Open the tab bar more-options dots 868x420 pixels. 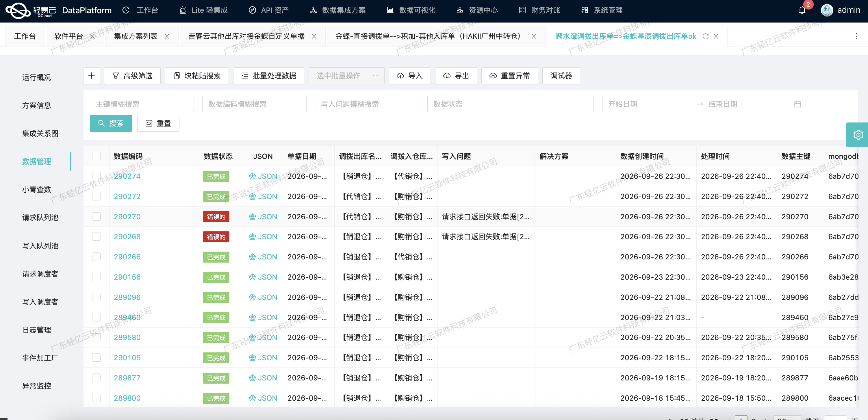pos(856,36)
